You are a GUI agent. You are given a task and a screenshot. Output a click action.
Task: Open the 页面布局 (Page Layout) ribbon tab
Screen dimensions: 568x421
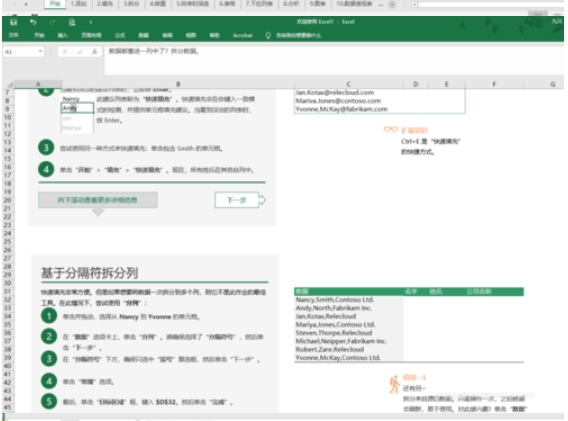pyautogui.click(x=91, y=35)
